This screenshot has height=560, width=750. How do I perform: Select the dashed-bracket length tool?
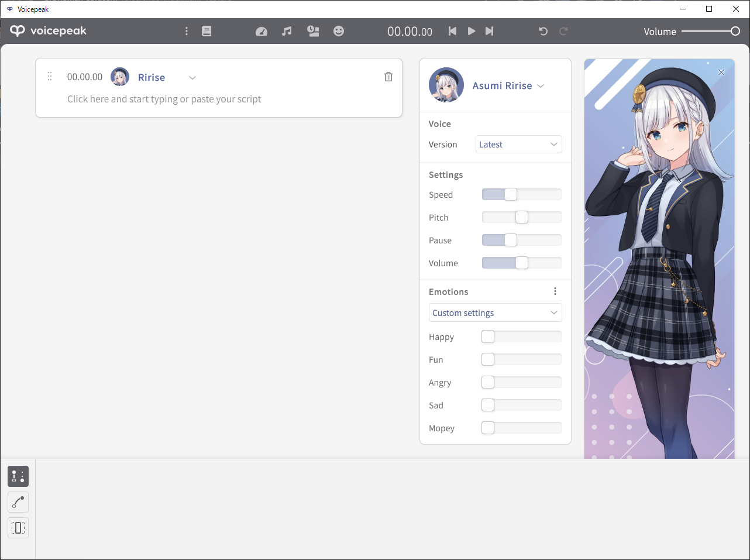pyautogui.click(x=18, y=528)
